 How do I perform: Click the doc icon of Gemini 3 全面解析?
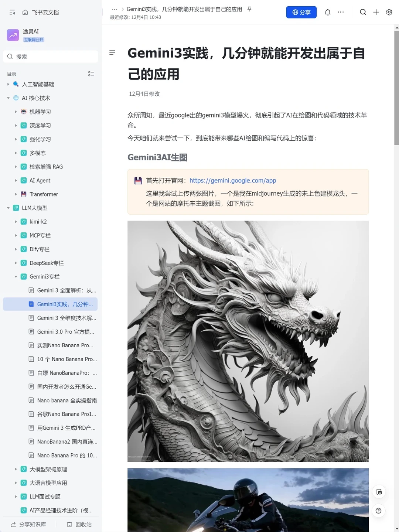point(31,290)
